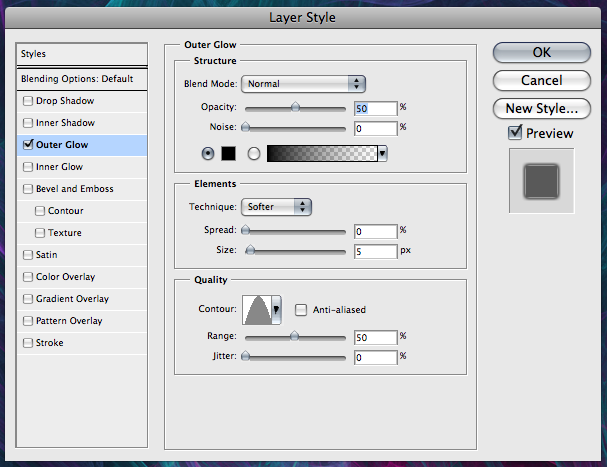Click the Noise slider handle
Screen dimensions: 607x467
245,127
